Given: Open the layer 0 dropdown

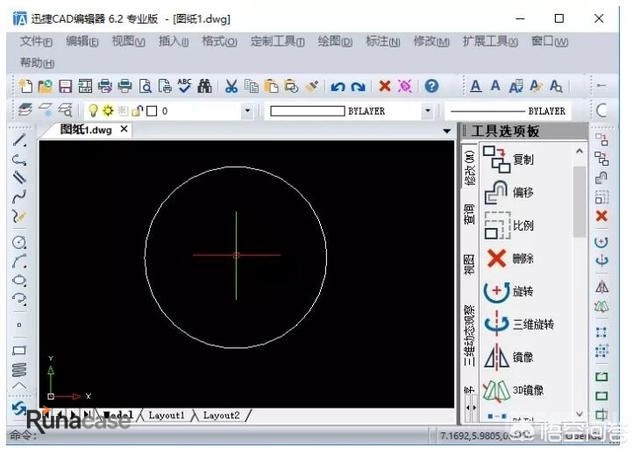Looking at the screenshot, I should coord(247,111).
